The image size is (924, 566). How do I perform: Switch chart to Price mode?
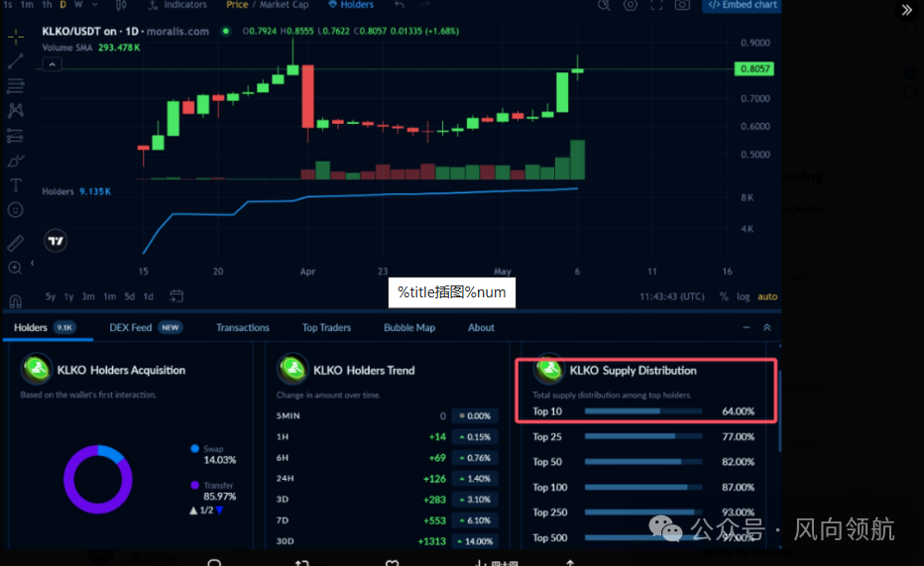pyautogui.click(x=237, y=5)
